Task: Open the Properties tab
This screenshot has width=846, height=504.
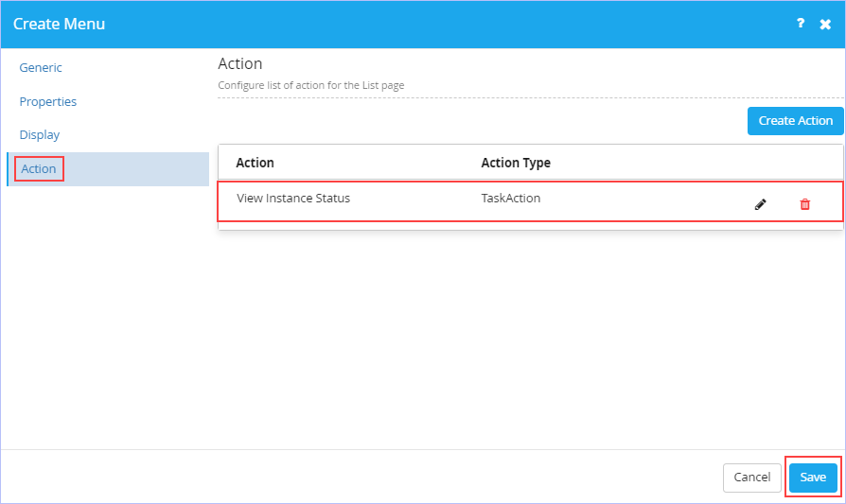Action: (x=48, y=101)
